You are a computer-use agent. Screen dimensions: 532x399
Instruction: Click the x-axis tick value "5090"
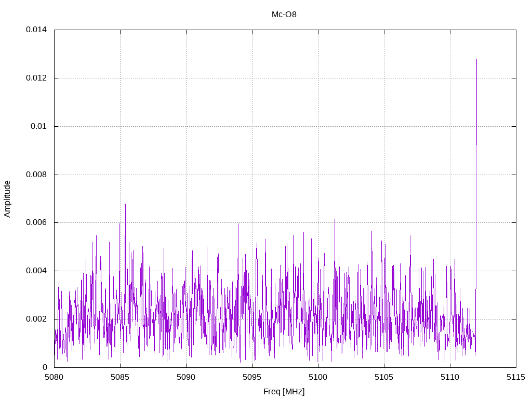(186, 377)
